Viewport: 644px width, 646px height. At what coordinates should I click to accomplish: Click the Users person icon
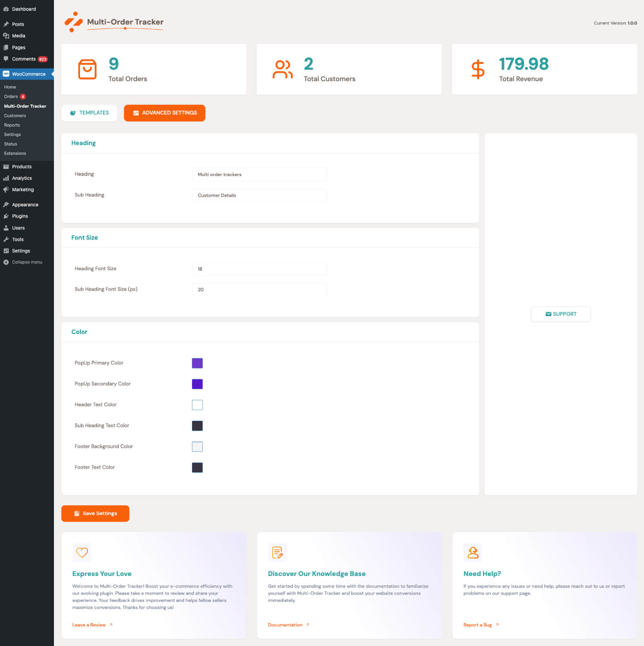(6, 228)
